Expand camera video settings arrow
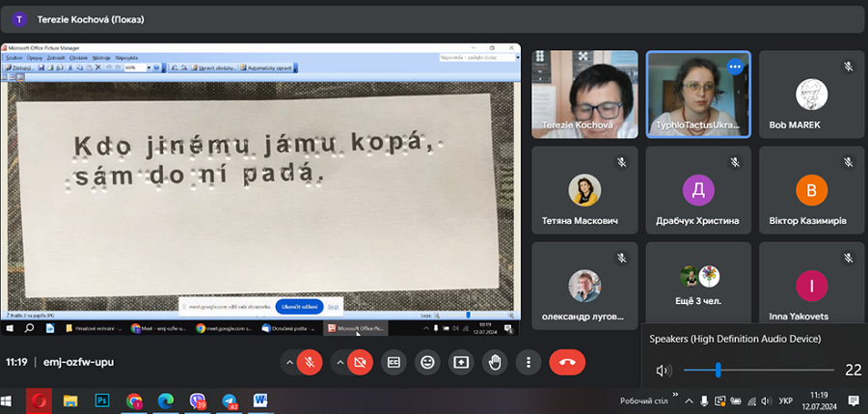 pos(339,362)
